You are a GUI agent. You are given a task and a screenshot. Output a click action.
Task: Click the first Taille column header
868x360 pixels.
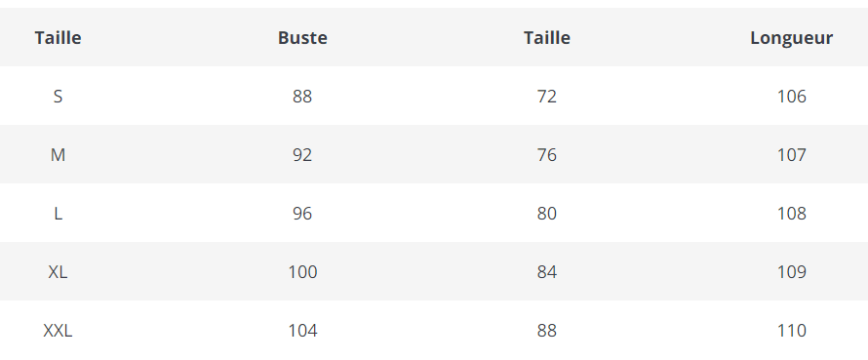(58, 38)
